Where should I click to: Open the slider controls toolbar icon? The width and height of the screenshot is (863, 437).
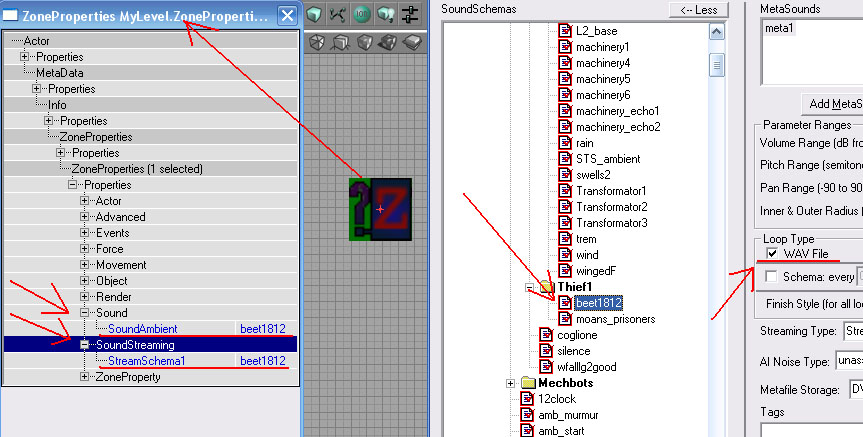pyautogui.click(x=410, y=14)
